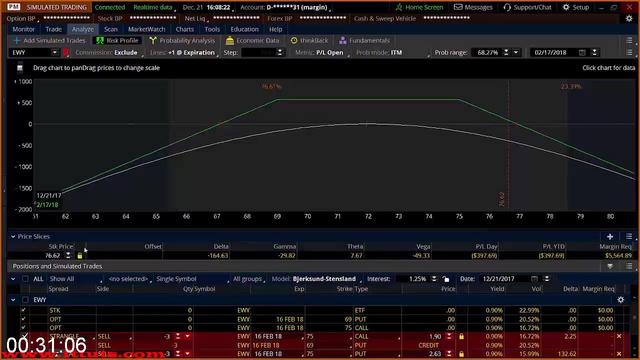Toggle the Interest rate lock icon
This screenshot has height=360, width=640.
coord(446,279)
